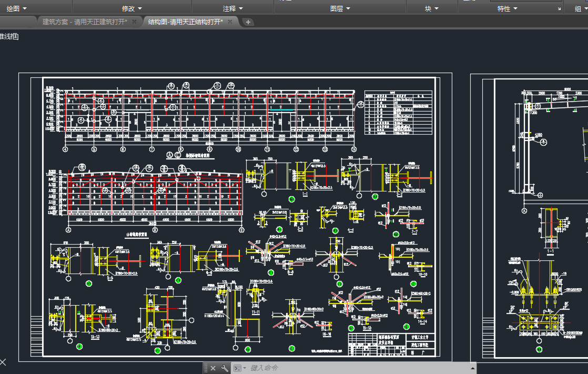The width and height of the screenshot is (588, 374).
Task: Close the 建筑方案 drawing tab
Action: coord(134,22)
